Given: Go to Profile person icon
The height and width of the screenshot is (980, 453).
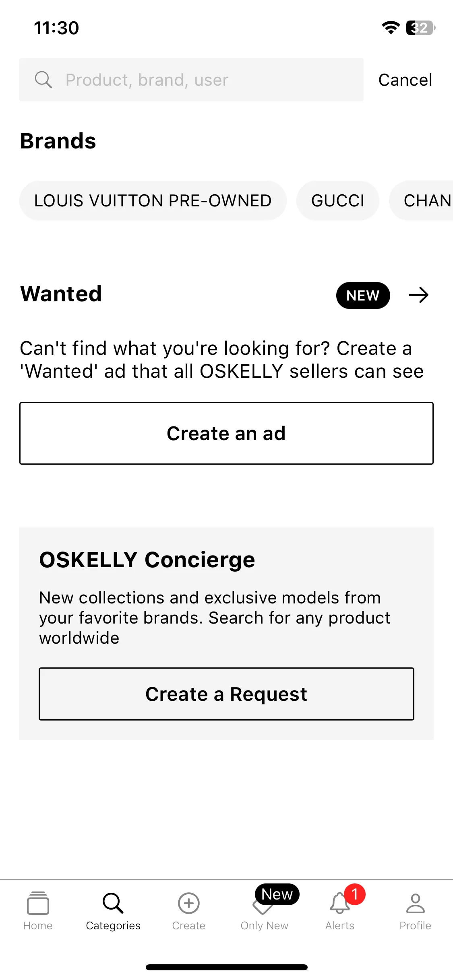Looking at the screenshot, I should pyautogui.click(x=415, y=903).
